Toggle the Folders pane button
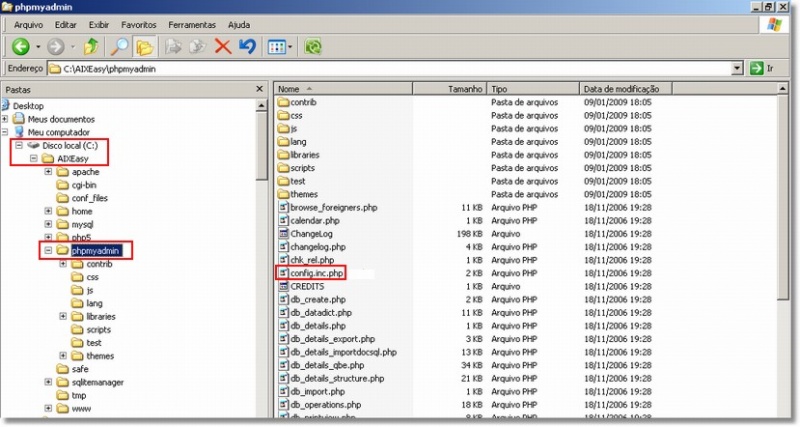800x427 pixels. tap(145, 46)
